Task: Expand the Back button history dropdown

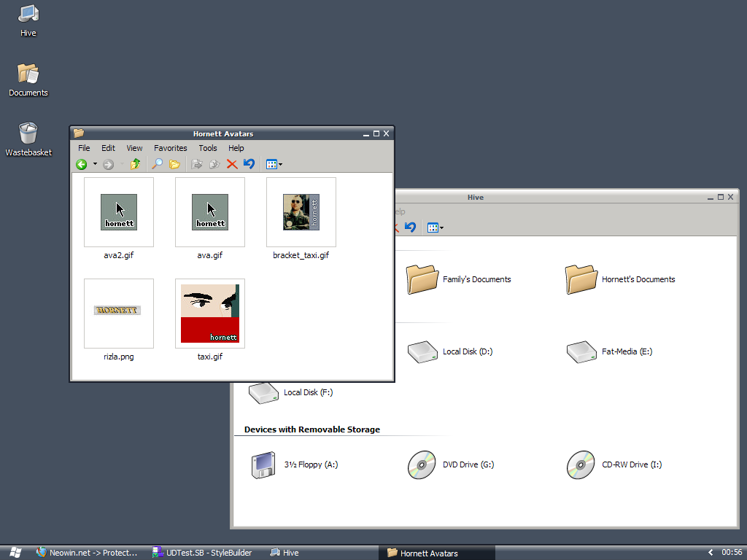Action: point(95,165)
